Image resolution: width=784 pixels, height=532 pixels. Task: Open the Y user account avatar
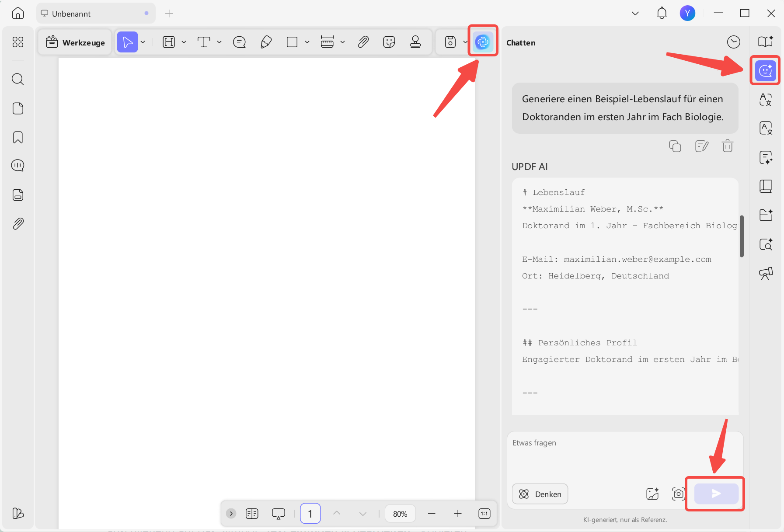pos(687,13)
